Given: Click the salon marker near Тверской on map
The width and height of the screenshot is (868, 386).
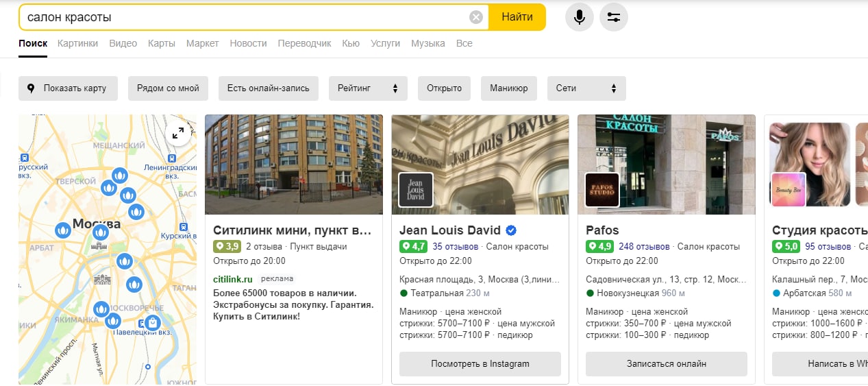Looking at the screenshot, I should (108, 187).
